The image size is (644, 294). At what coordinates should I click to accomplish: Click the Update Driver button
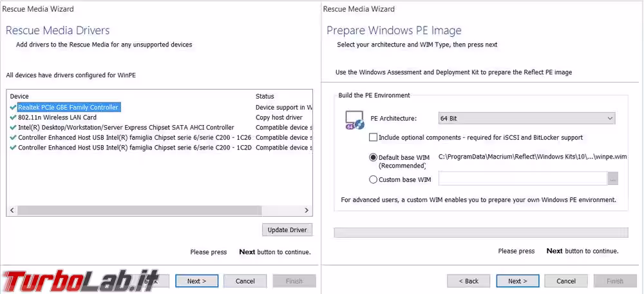(x=287, y=230)
